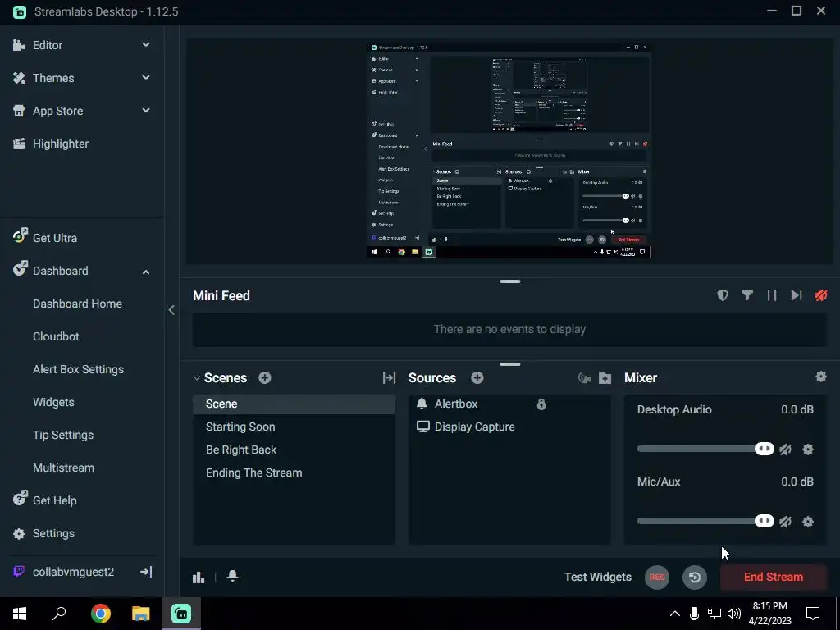Open Cloudbot page
Image resolution: width=840 pixels, height=630 pixels.
tap(56, 336)
